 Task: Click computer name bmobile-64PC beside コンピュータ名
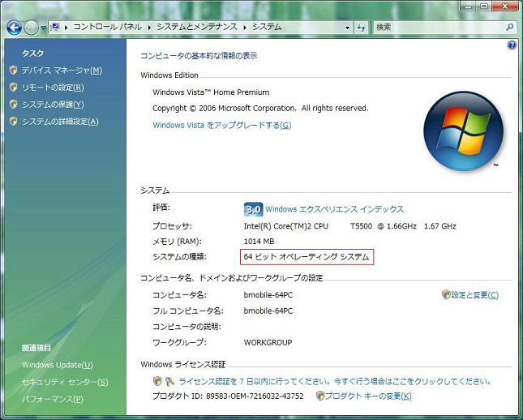click(x=268, y=295)
